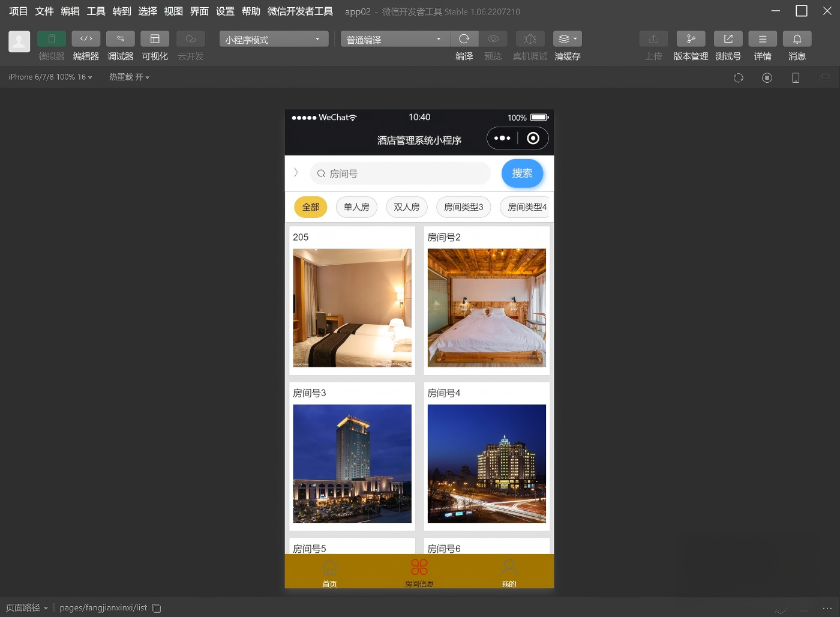Screen dimensions: 840x617
Task: Open the 房间号3 hotel tower photo
Action: [352, 463]
